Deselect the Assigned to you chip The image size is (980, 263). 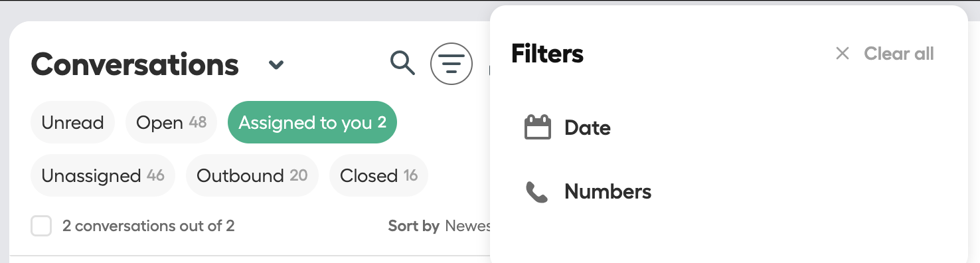pyautogui.click(x=312, y=122)
